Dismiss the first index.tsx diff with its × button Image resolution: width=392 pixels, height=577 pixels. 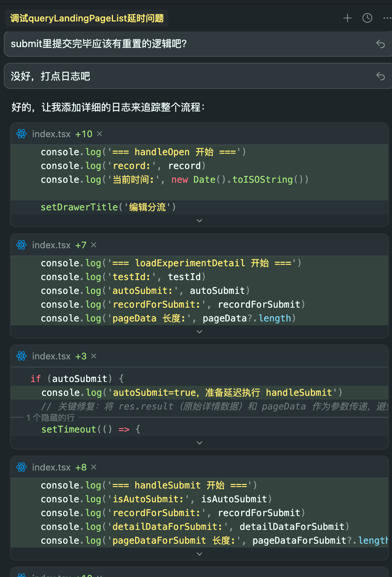point(99,134)
